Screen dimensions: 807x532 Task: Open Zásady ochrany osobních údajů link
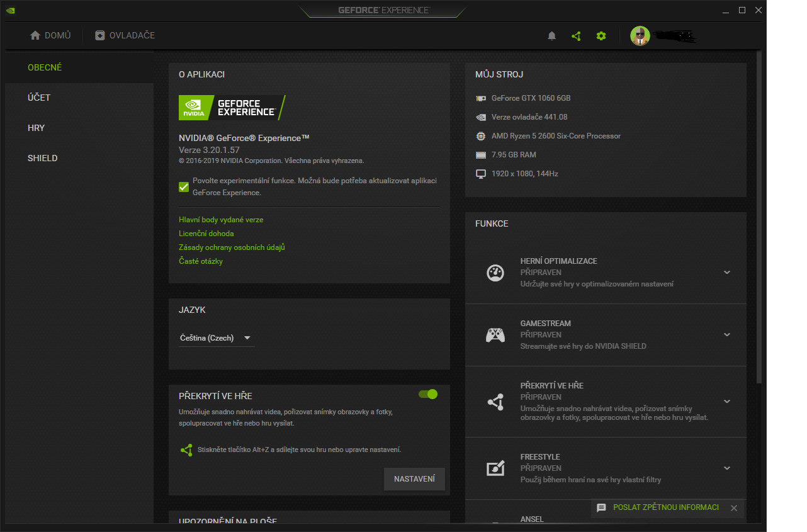(x=232, y=247)
